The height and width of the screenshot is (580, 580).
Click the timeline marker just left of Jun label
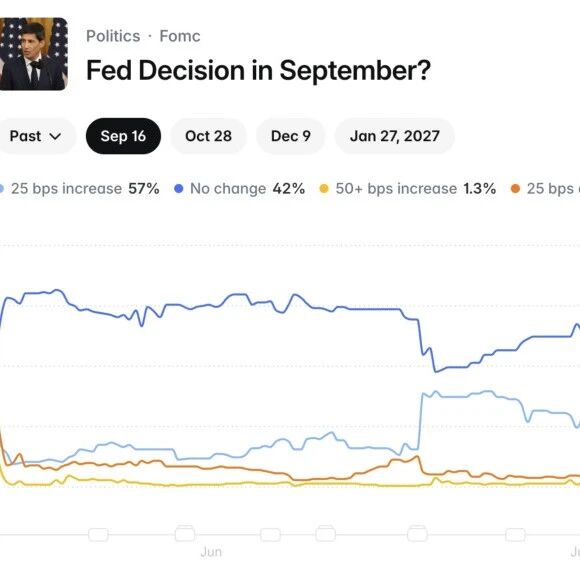(185, 533)
